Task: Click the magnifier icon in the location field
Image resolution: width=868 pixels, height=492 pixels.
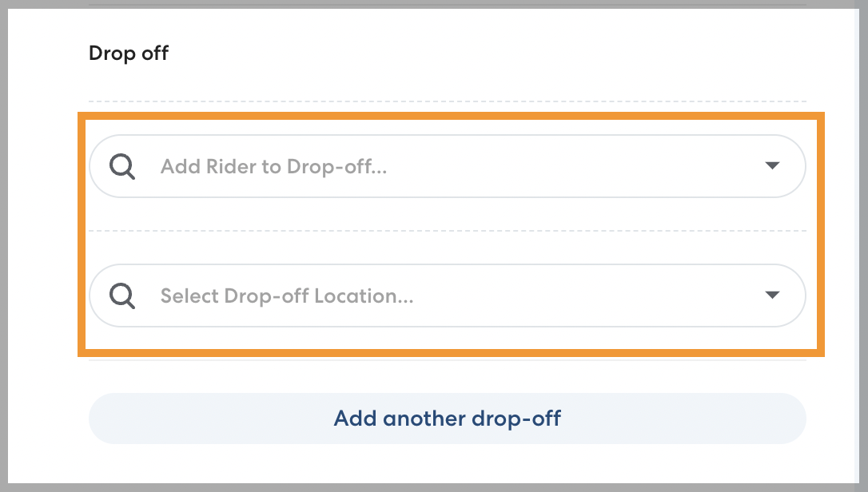Action: [122, 296]
